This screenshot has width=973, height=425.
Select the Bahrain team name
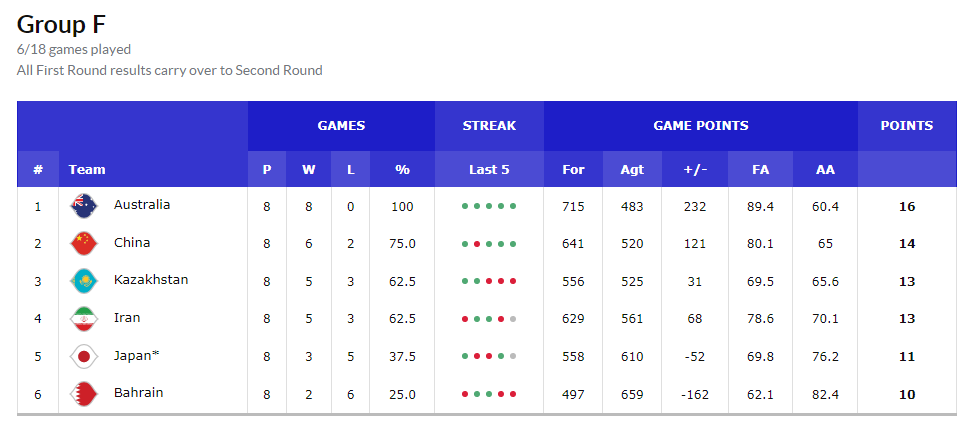tap(138, 393)
